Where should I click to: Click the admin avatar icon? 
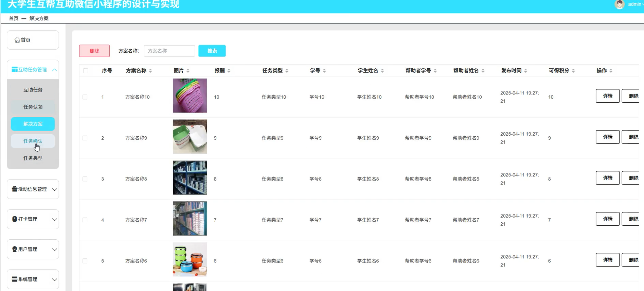pyautogui.click(x=620, y=4)
